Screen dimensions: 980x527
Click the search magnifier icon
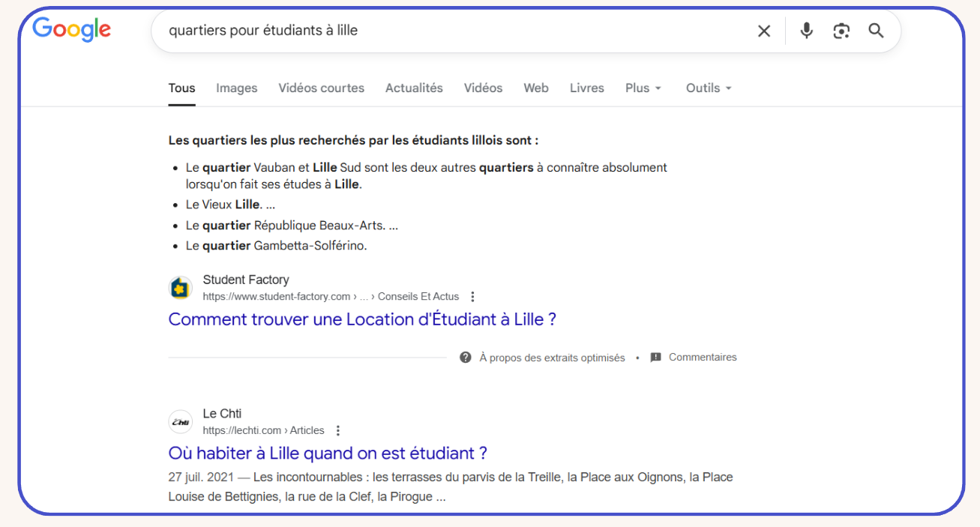click(876, 31)
